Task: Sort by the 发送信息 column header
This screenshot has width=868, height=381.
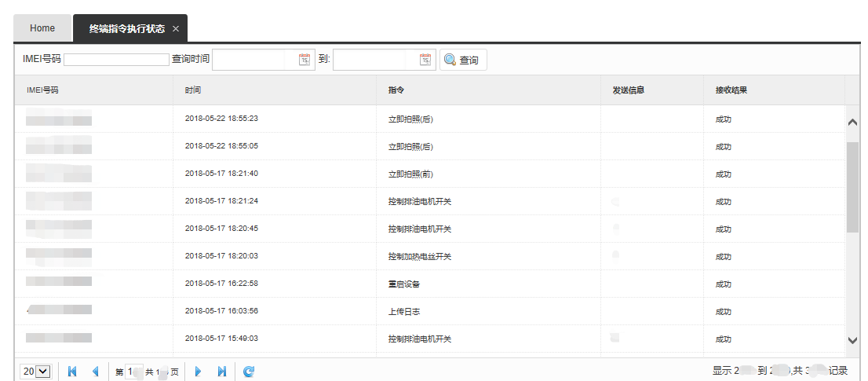Action: (653, 90)
